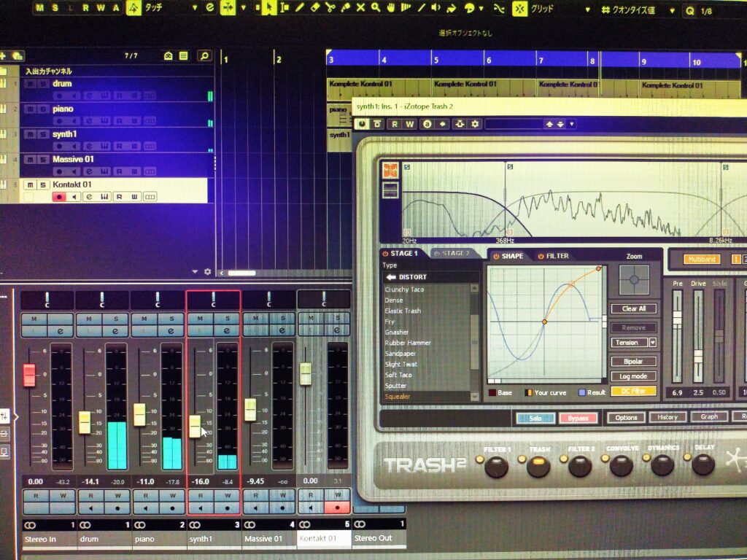Open the track visibility agents house icon
Viewport: 747px width, 560px height.
tap(169, 56)
